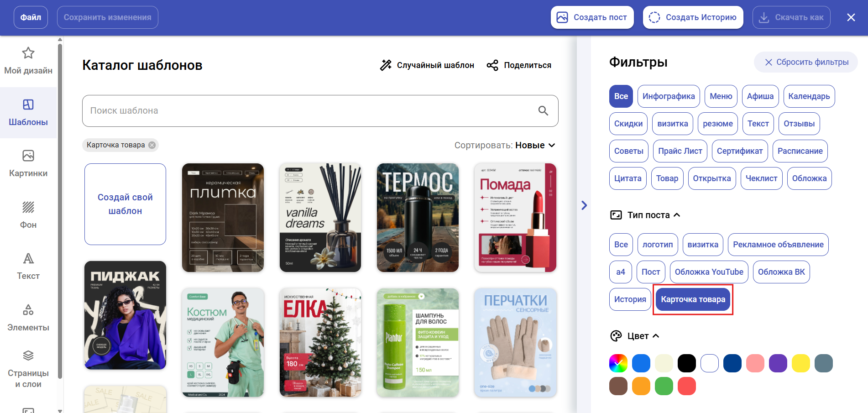The height and width of the screenshot is (413, 868).
Task: Collapse the Тип поста section
Action: 677,215
